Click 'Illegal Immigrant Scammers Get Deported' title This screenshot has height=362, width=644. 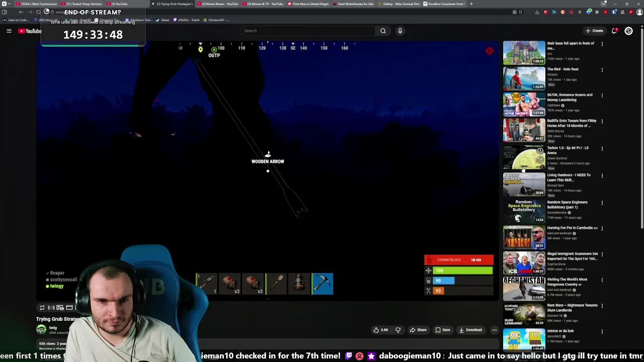tap(573, 256)
